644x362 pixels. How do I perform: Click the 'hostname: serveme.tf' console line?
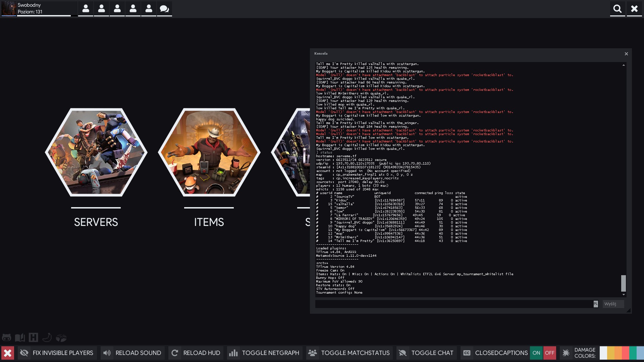(336, 156)
